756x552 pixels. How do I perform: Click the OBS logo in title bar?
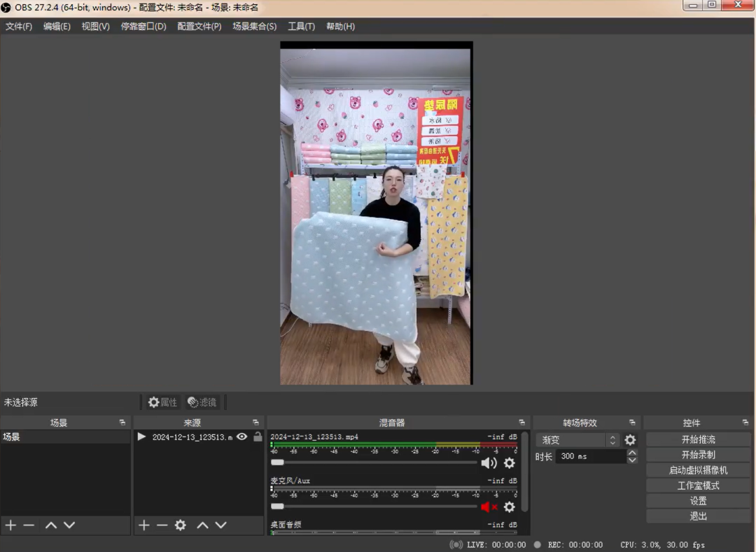click(6, 7)
